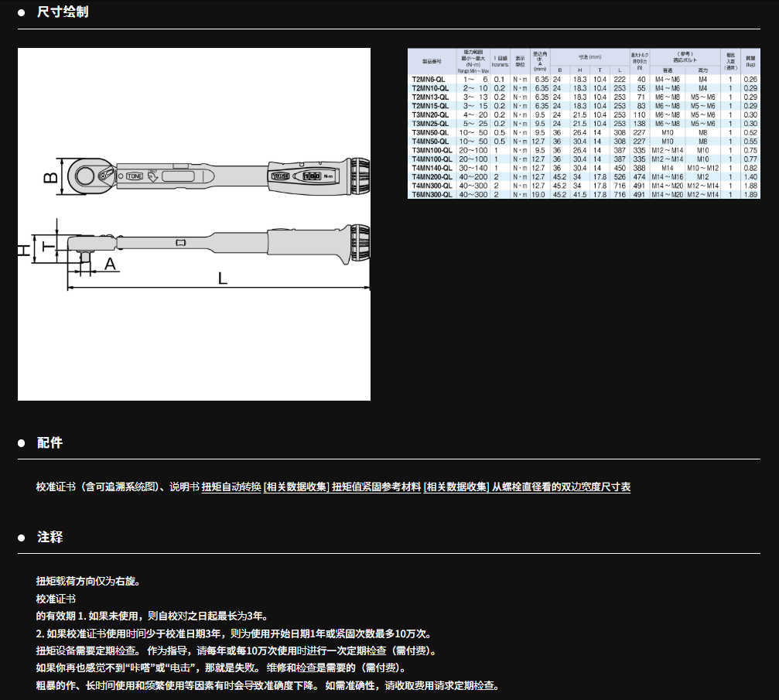Open the 扭矩自动转换 link
Image resolution: width=779 pixels, height=700 pixels.
(231, 487)
